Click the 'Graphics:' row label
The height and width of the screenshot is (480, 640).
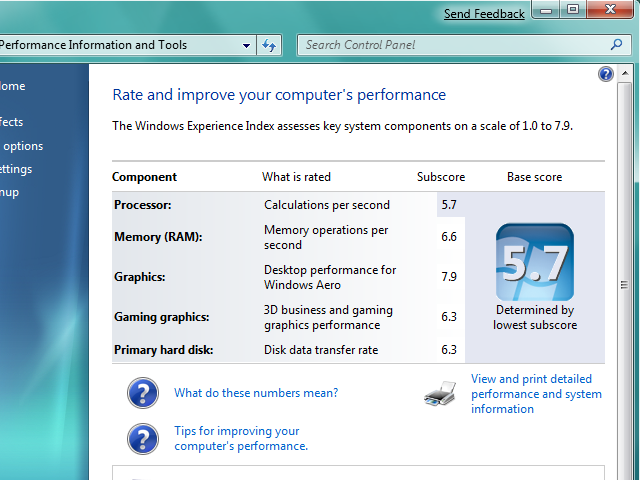pos(140,277)
